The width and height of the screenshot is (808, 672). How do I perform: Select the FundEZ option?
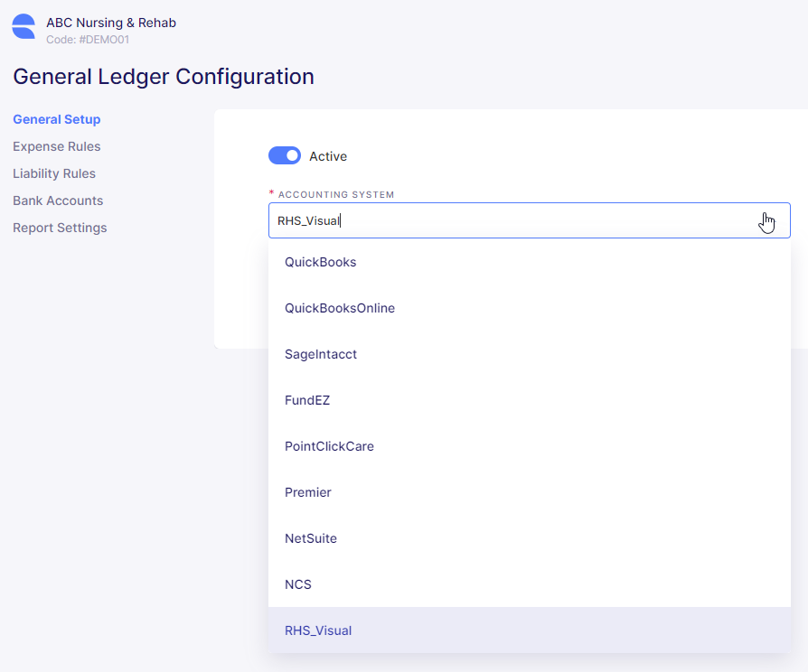tap(530, 400)
